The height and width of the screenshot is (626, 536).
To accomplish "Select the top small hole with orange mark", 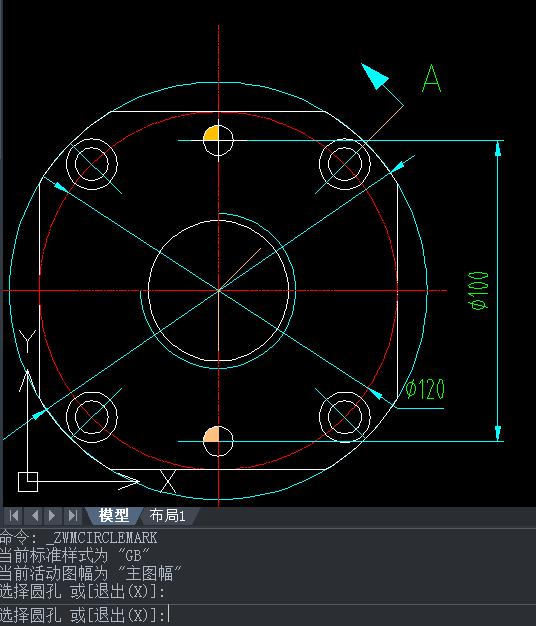I will click(218, 140).
